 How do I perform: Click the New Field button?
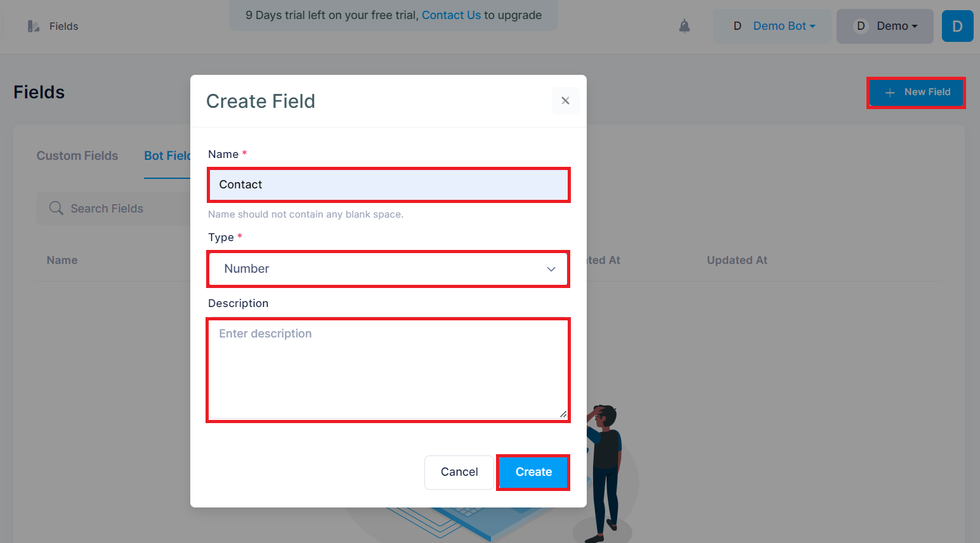tap(916, 93)
